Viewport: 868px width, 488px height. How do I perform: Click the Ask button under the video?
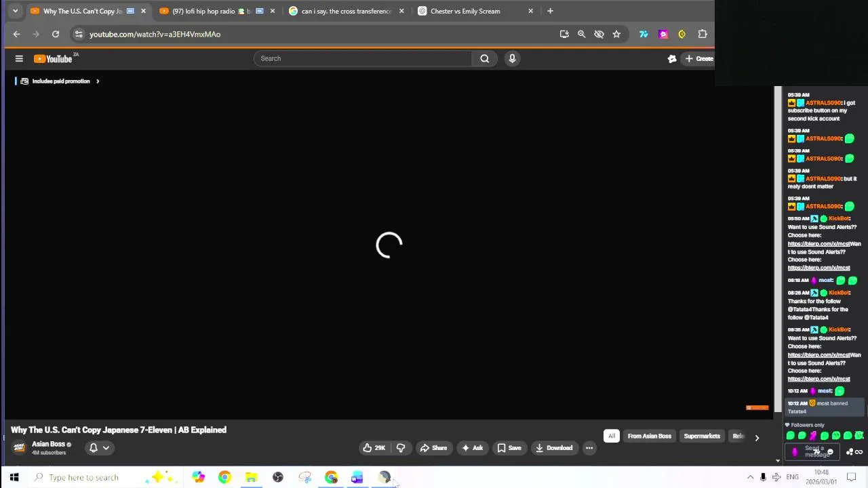pyautogui.click(x=472, y=448)
